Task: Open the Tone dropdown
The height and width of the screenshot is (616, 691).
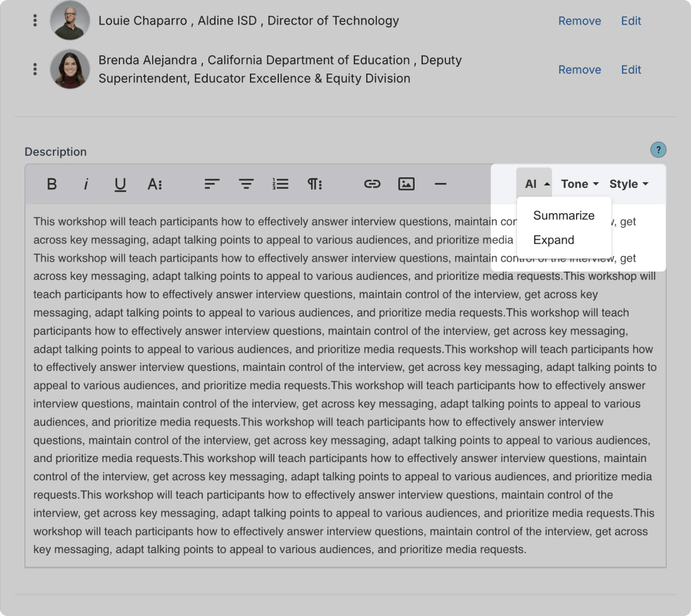Action: pyautogui.click(x=580, y=184)
